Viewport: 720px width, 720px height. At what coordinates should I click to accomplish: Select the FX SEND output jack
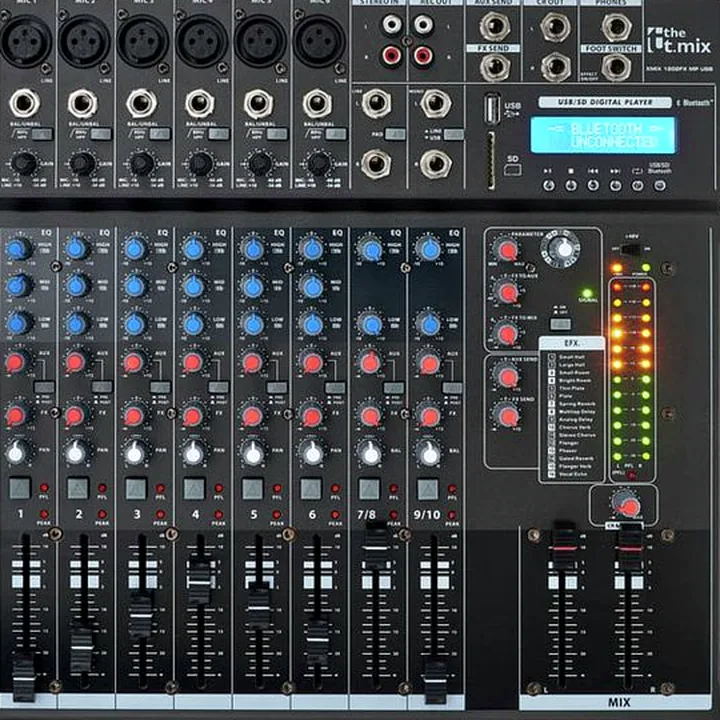point(495,68)
